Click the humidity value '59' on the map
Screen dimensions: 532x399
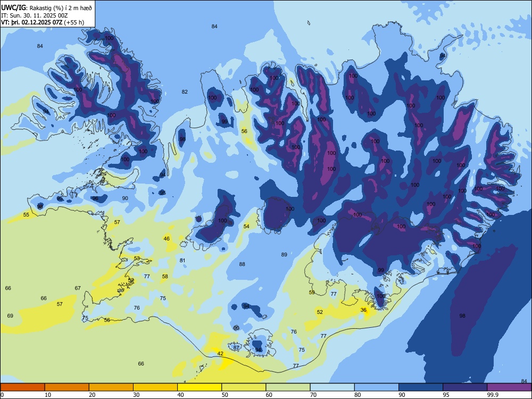pos(312,292)
